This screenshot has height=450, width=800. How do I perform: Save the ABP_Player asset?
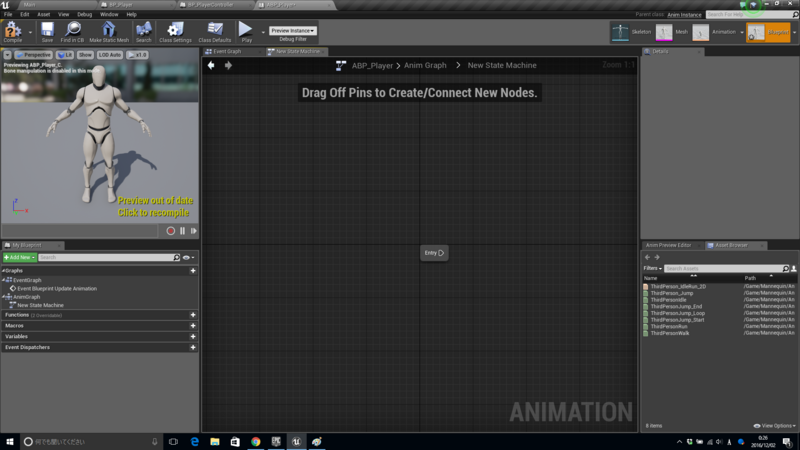(x=47, y=32)
